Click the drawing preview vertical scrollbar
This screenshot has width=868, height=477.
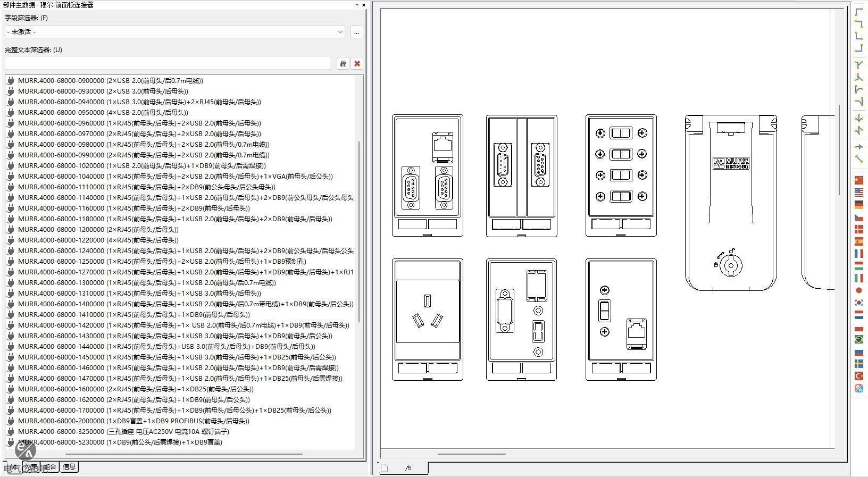tap(839, 150)
